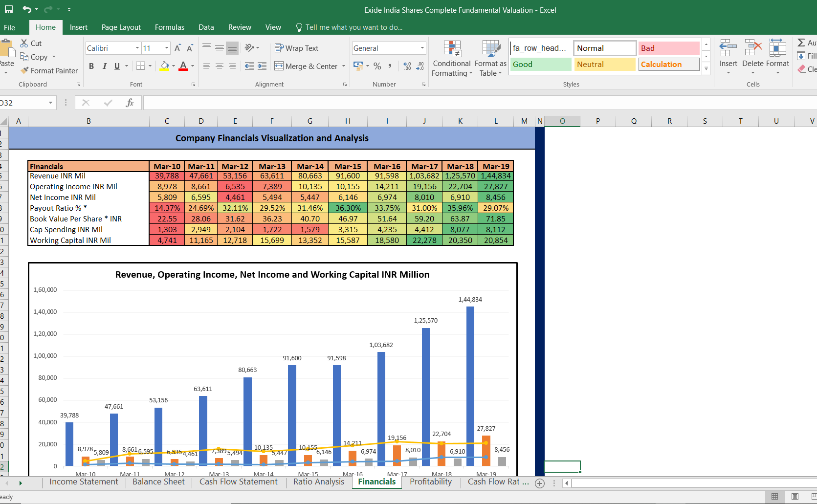Switch to the Data ribbon tab
Image resolution: width=817 pixels, height=504 pixels.
[x=206, y=27]
